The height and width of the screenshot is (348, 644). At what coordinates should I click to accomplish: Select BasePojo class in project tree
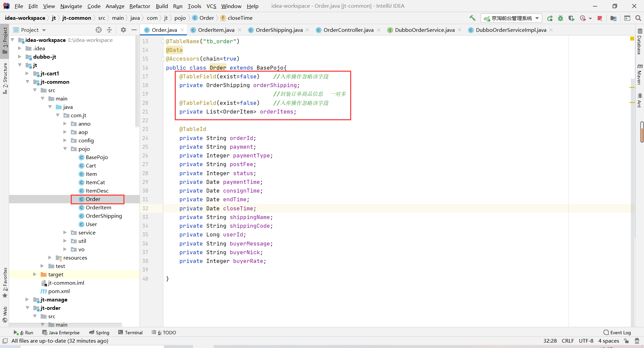coord(97,157)
